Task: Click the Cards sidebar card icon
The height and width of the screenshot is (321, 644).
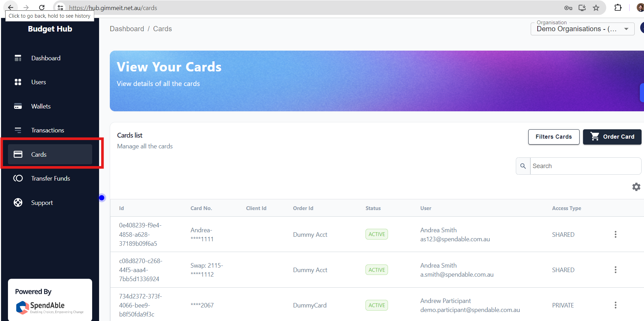Action: tap(18, 154)
